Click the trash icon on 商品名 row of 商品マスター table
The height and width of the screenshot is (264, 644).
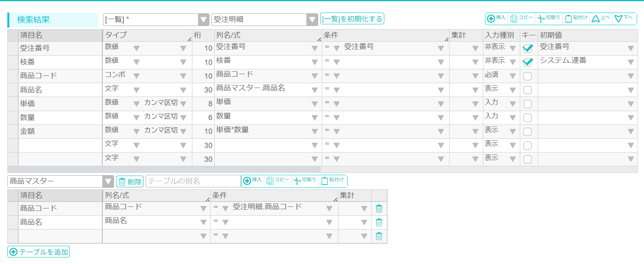[379, 222]
